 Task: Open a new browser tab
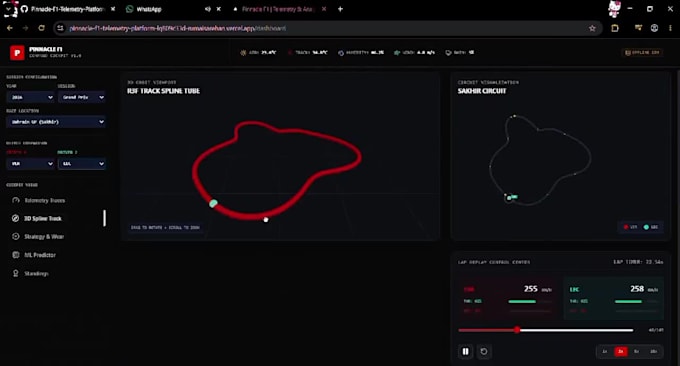point(340,9)
